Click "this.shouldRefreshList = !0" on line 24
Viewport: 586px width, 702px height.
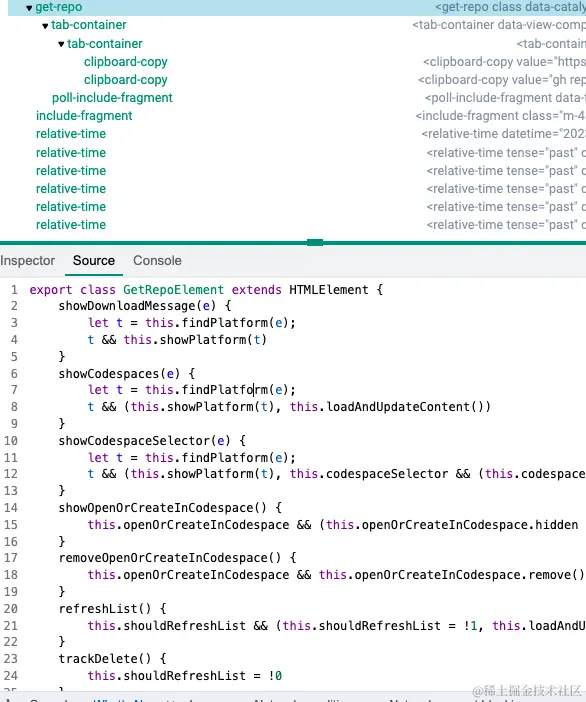184,676
